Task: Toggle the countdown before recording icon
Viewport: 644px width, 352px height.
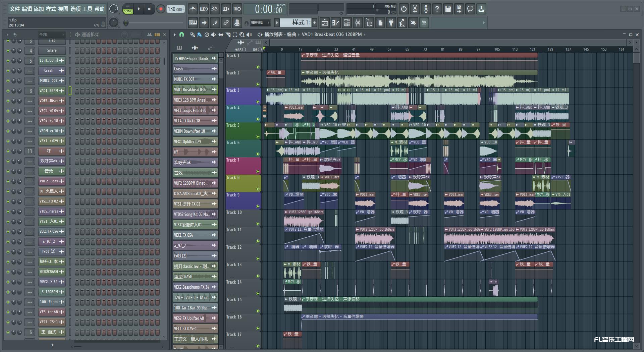Action: click(x=215, y=9)
